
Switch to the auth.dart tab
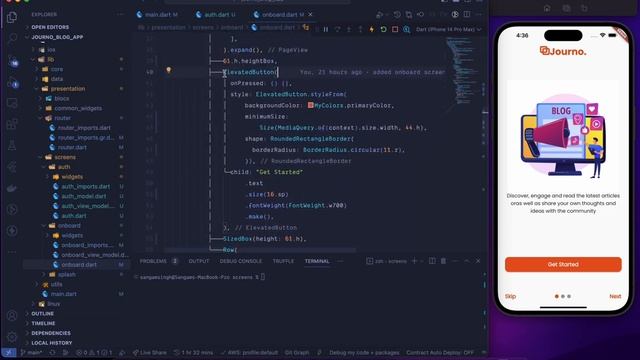pos(216,14)
